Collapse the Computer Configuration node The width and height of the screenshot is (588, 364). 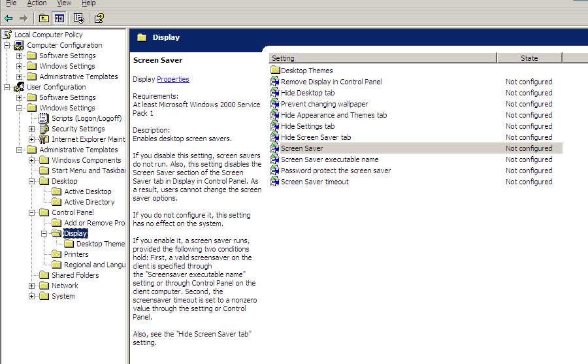tap(7, 45)
